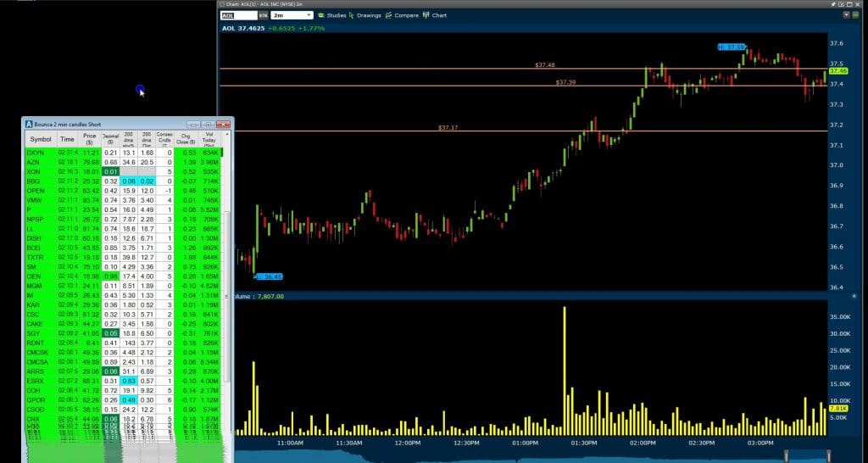Click the right handle of chart range slider
The height and width of the screenshot is (463, 868).
[829, 456]
